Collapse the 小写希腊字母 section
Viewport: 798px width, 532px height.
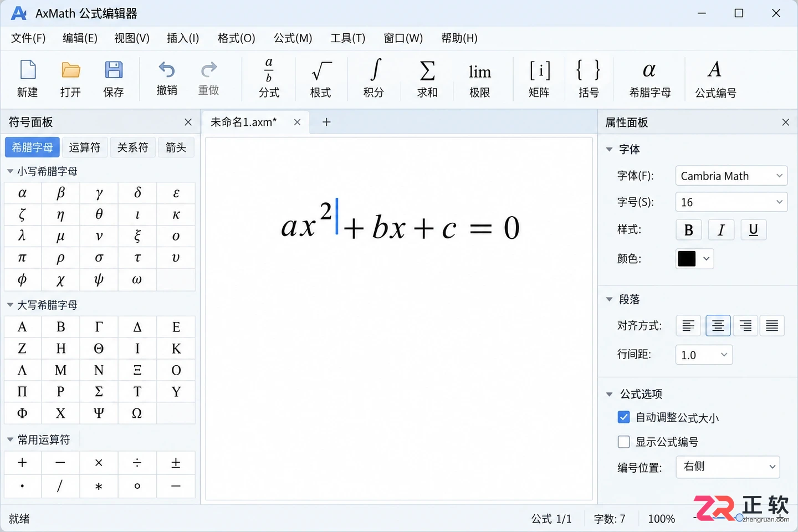[x=10, y=171]
